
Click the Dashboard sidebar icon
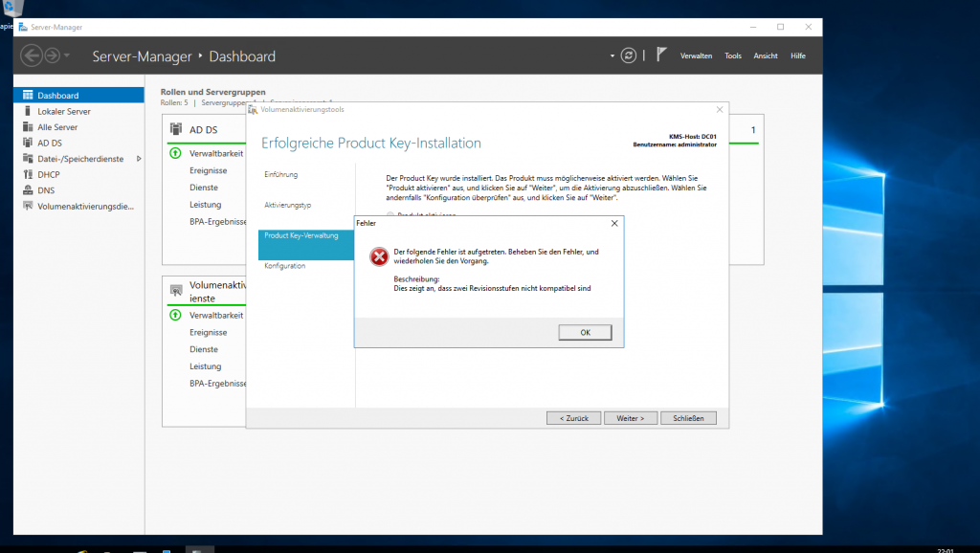point(28,95)
